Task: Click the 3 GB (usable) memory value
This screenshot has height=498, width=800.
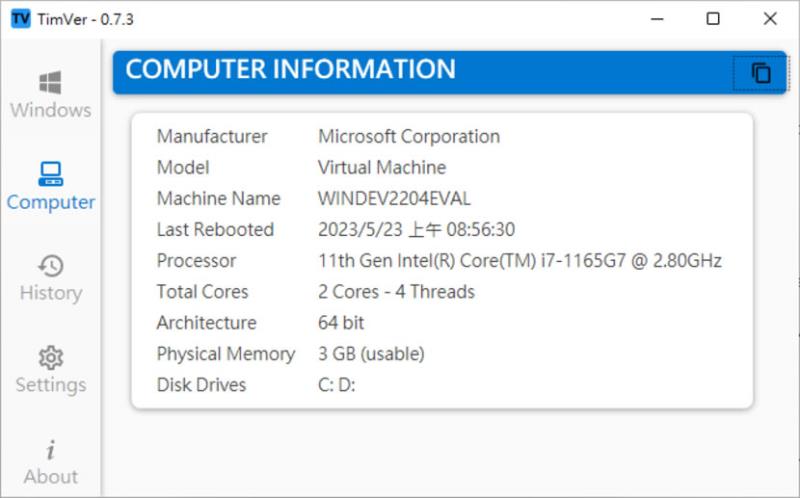Action: pyautogui.click(x=371, y=354)
